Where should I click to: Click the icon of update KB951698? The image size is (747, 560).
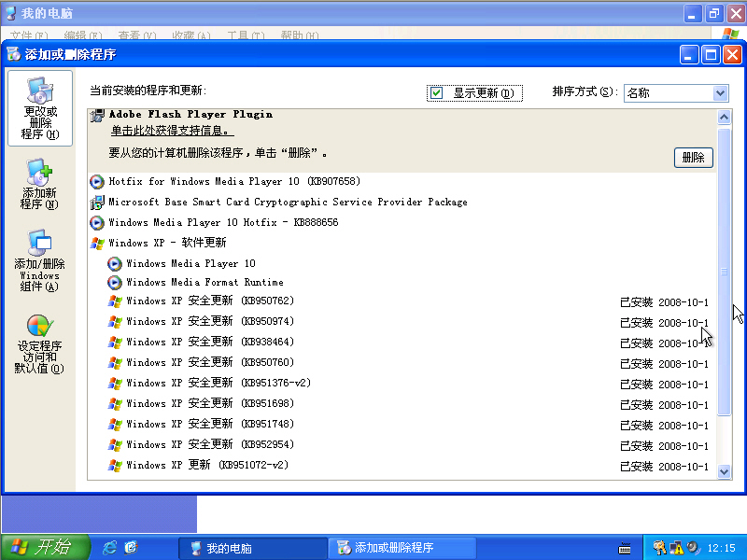coord(114,403)
